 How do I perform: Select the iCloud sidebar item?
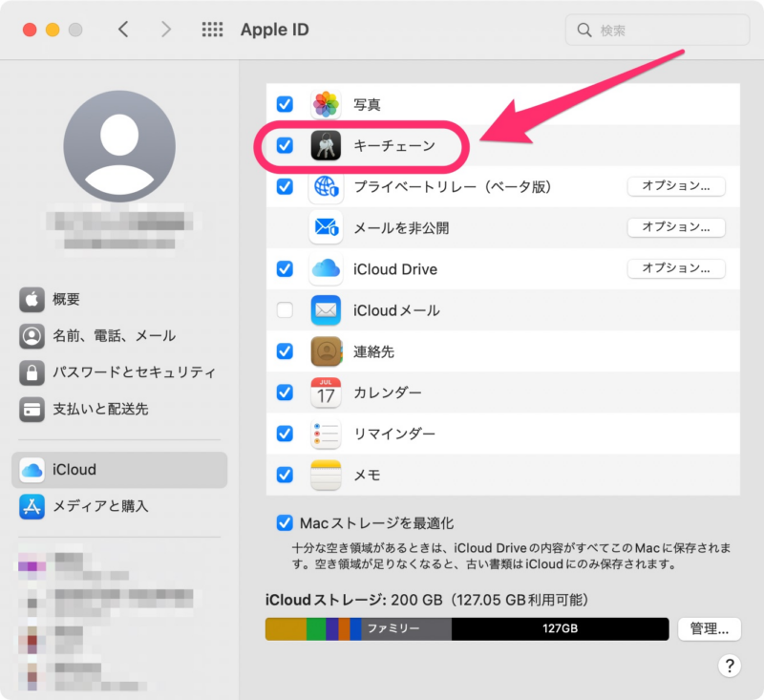coord(119,470)
